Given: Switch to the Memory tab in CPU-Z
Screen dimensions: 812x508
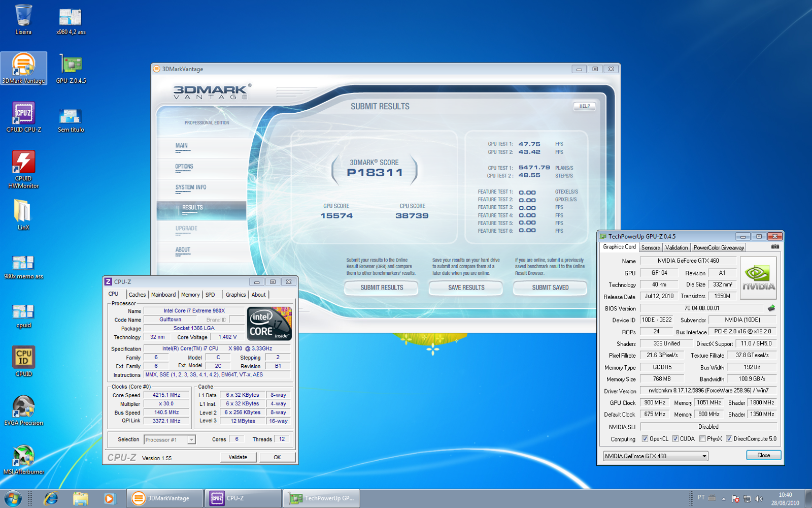Looking at the screenshot, I should [x=190, y=295].
